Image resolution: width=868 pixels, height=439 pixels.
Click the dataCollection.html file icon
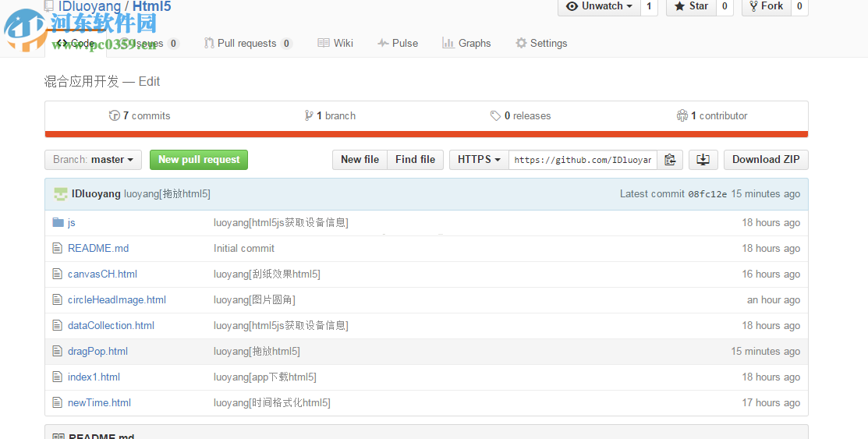(58, 325)
